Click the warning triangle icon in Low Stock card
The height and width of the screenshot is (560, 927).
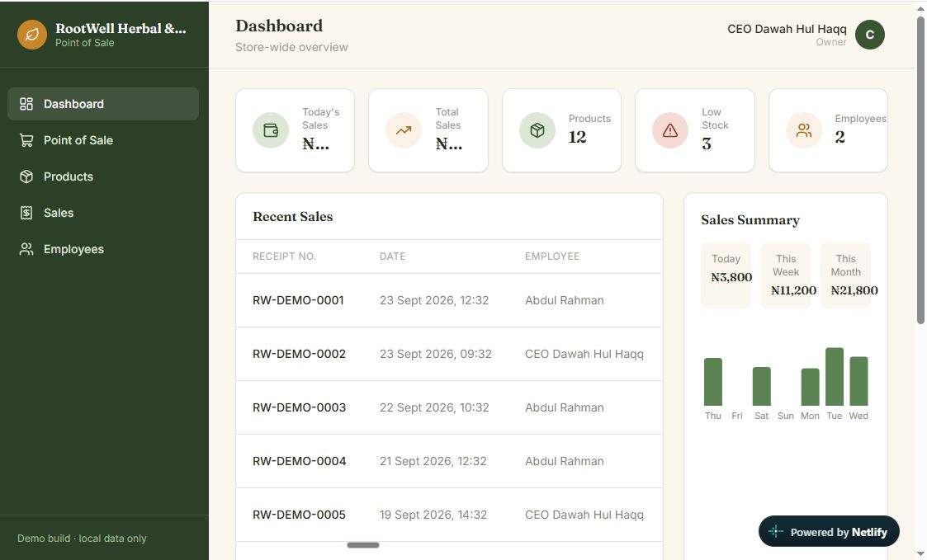pos(670,130)
